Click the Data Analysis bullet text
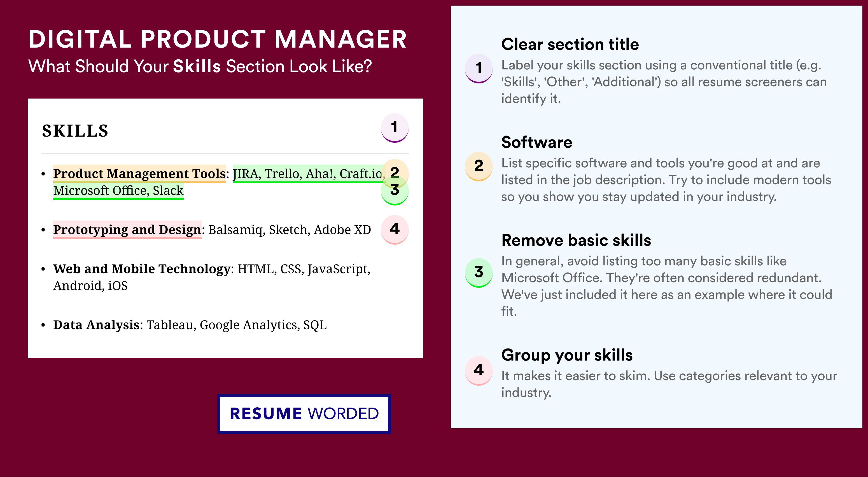This screenshot has width=868, height=477. click(x=190, y=325)
